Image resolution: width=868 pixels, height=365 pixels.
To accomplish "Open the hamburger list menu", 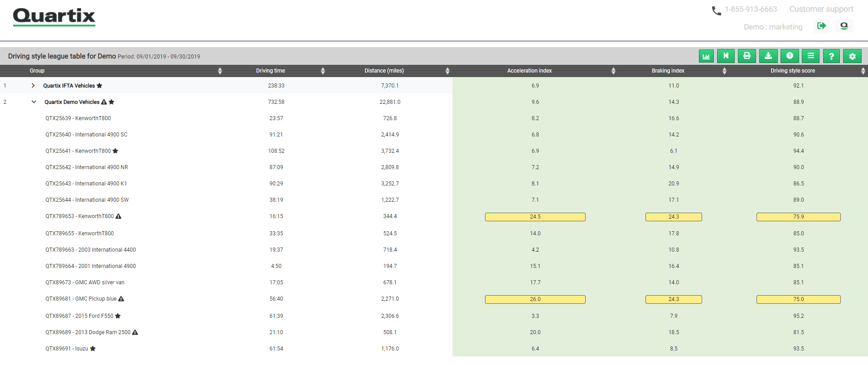I will click(x=811, y=56).
